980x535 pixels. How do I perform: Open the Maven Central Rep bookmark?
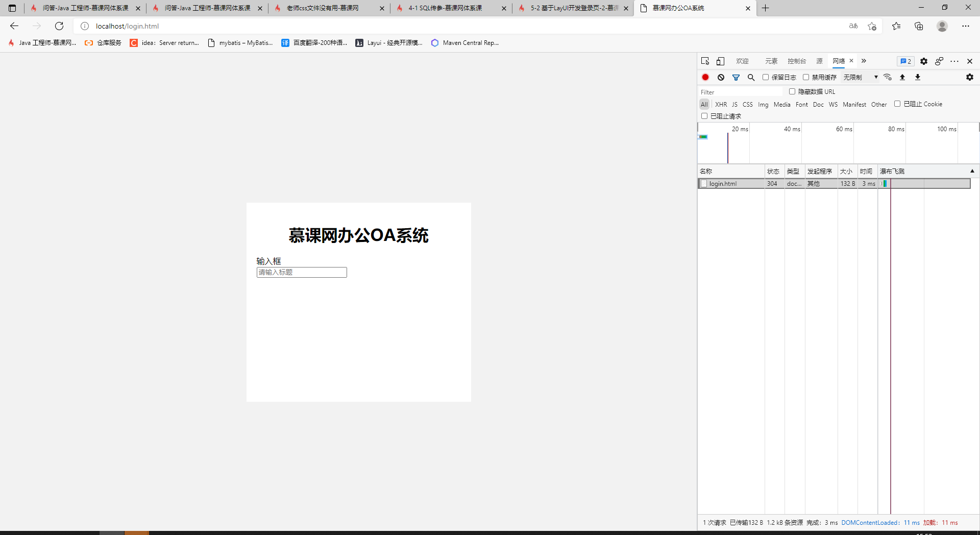coord(465,43)
